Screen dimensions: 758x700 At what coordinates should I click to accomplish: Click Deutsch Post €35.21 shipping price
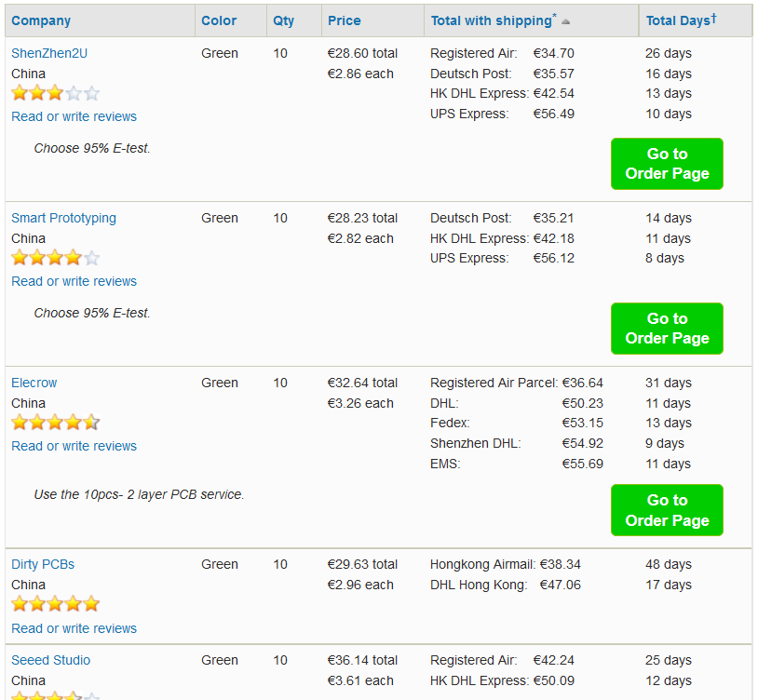[x=553, y=218]
